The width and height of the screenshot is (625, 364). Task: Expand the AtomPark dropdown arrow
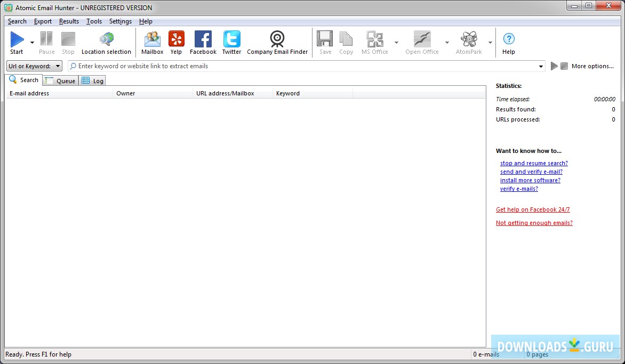pos(490,42)
